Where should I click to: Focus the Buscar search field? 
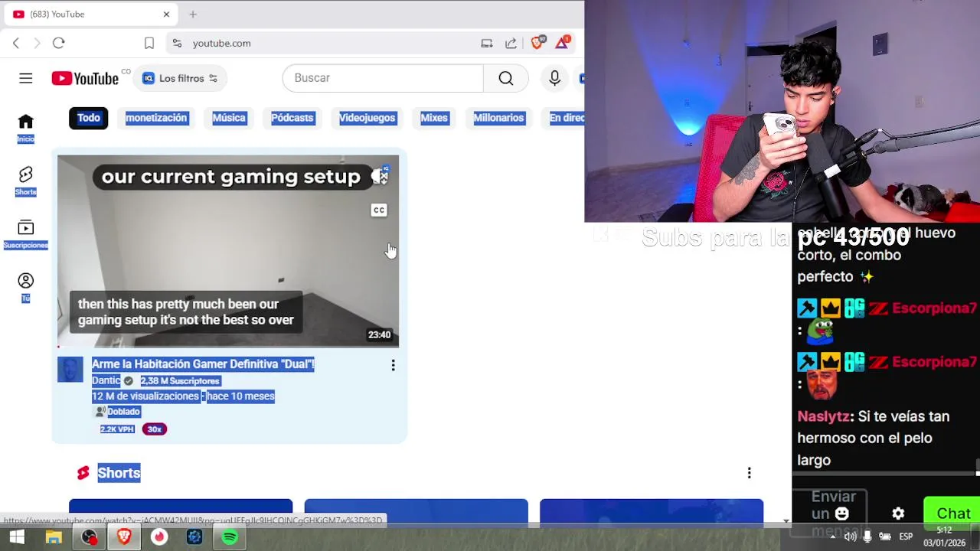click(383, 78)
